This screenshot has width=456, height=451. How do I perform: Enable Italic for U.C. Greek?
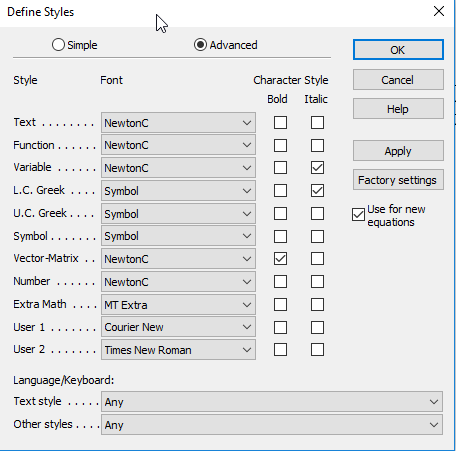[x=317, y=214]
